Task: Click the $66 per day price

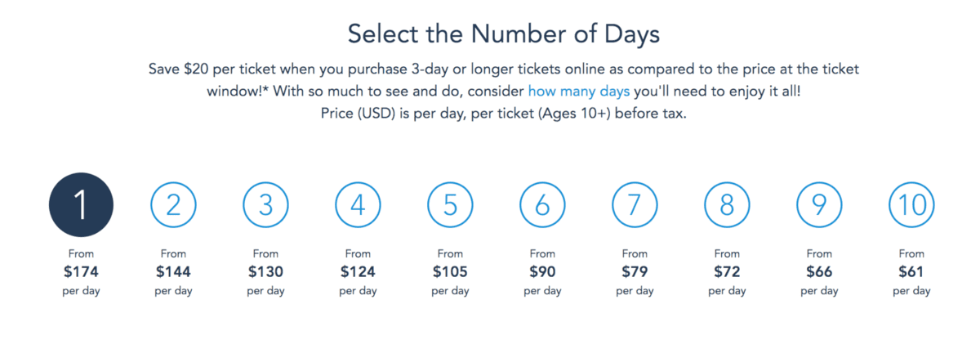Action: tap(819, 271)
